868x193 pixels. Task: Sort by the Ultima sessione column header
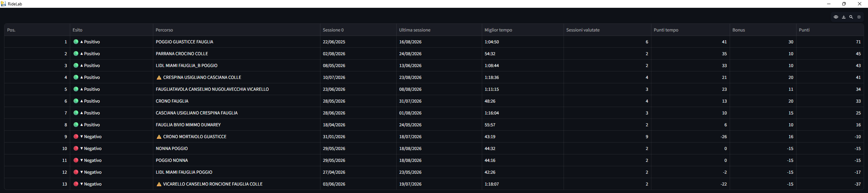coord(439,30)
